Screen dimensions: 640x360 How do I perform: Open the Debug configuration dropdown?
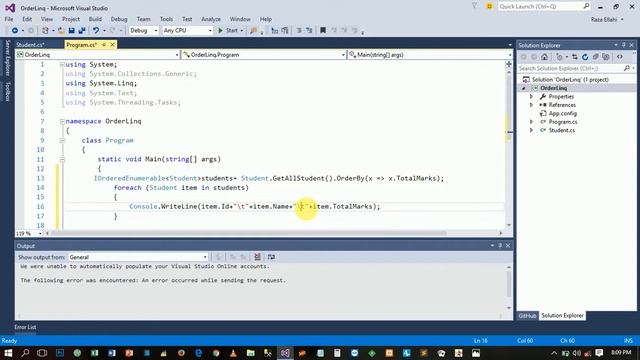[x=143, y=31]
